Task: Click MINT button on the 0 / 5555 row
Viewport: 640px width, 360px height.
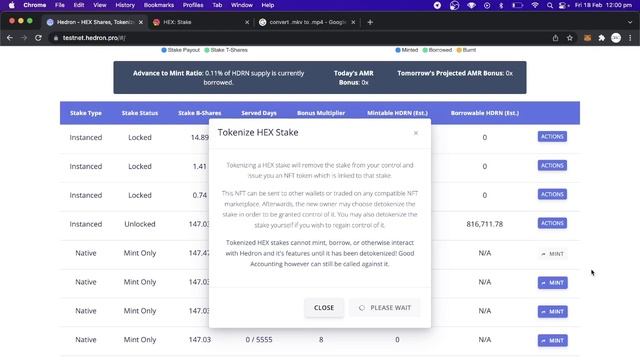Action: (553, 340)
